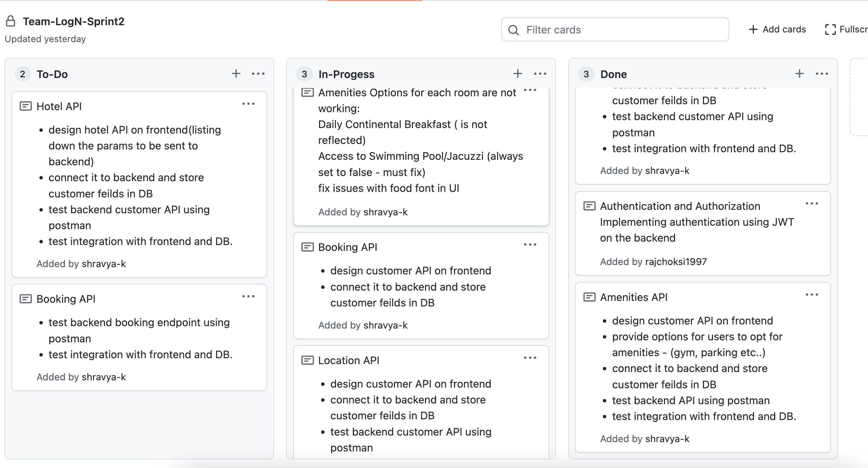
Task: Click the note icon on the To-Do Booking API card
Action: coord(26,298)
